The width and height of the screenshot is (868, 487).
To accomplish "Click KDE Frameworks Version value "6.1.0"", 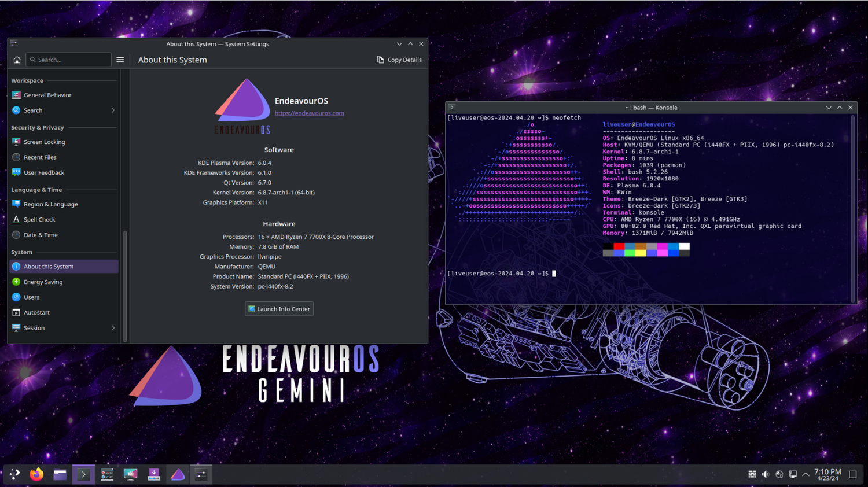I will 264,172.
